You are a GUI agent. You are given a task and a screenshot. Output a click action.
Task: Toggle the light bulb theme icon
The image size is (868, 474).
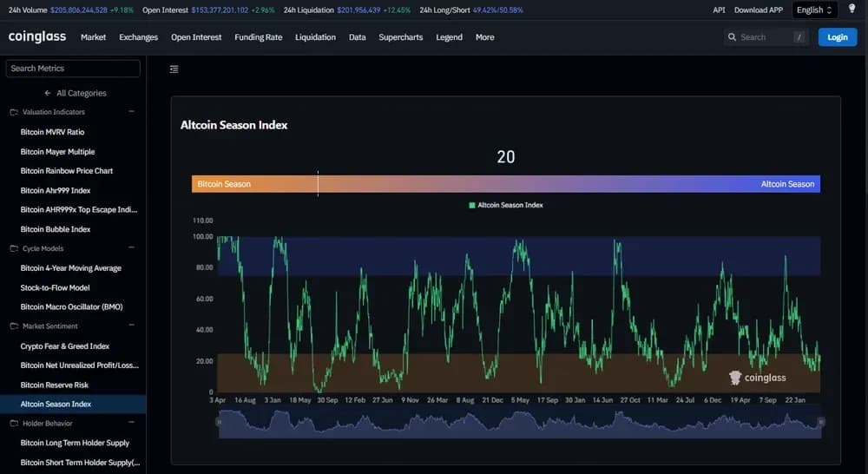pos(852,9)
